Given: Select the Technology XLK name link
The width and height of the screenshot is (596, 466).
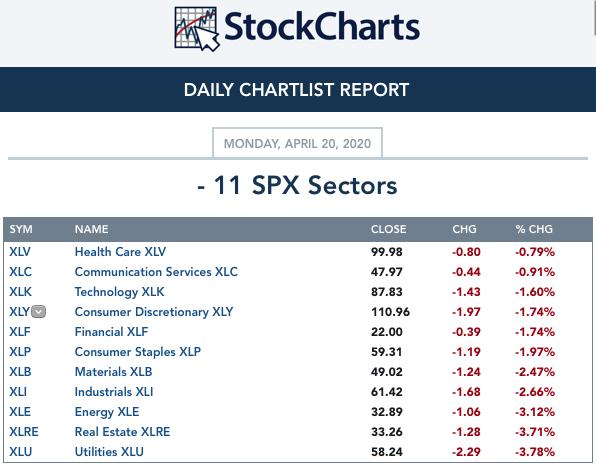Looking at the screenshot, I should (119, 292).
